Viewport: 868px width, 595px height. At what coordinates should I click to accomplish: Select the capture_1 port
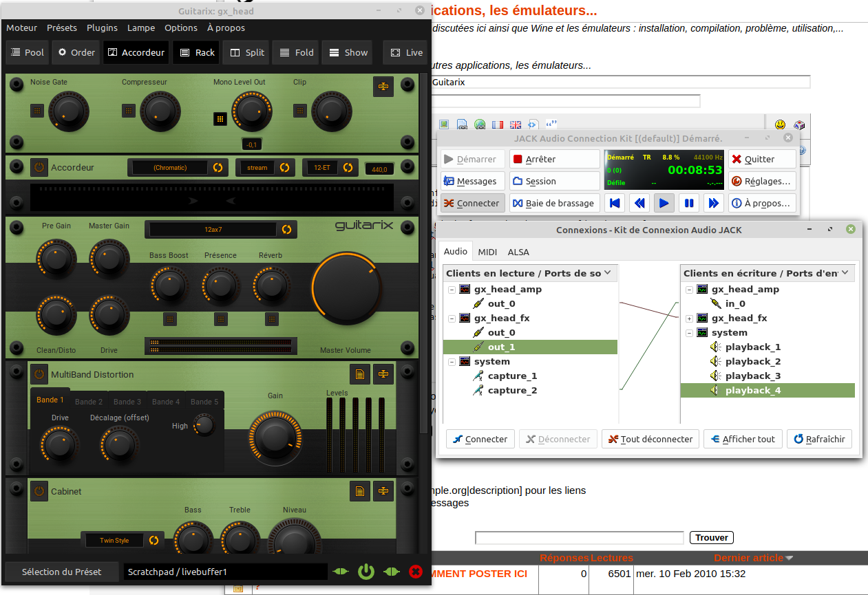click(512, 376)
